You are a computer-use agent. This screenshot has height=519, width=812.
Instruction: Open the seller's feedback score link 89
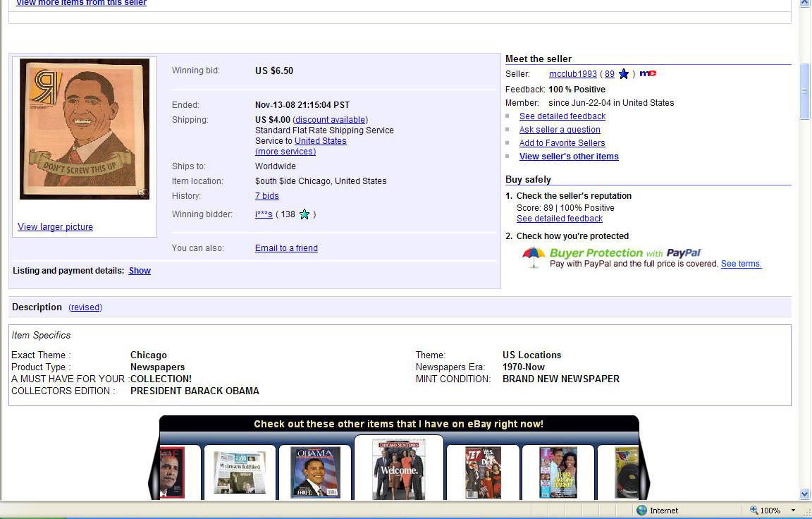point(610,74)
